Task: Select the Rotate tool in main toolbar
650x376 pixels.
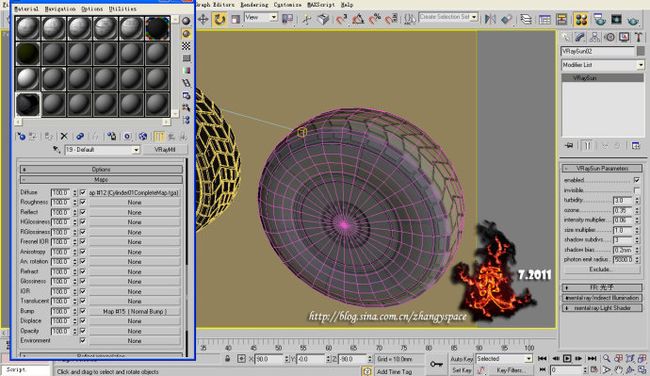Action: 219,19
